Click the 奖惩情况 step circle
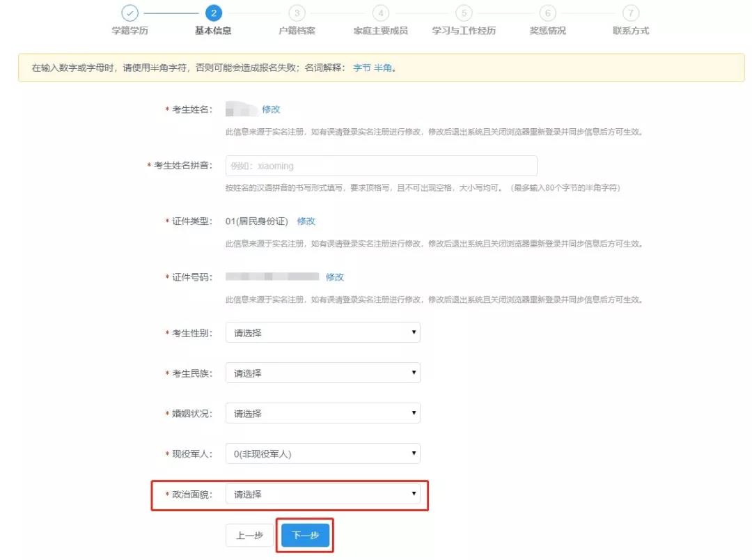Viewport: 752px width, 560px height. click(547, 12)
